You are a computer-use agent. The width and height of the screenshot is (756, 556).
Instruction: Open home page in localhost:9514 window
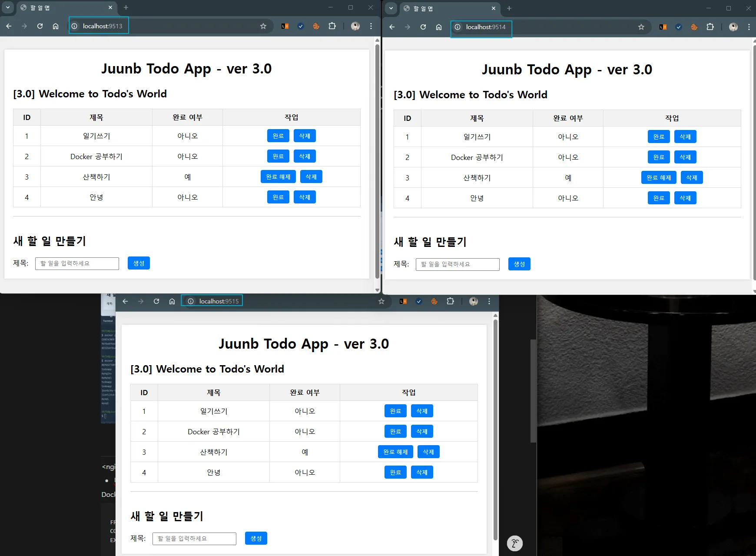[x=439, y=27]
